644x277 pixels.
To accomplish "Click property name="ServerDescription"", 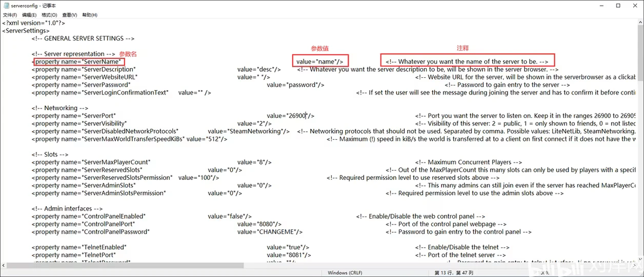I will tap(84, 70).
